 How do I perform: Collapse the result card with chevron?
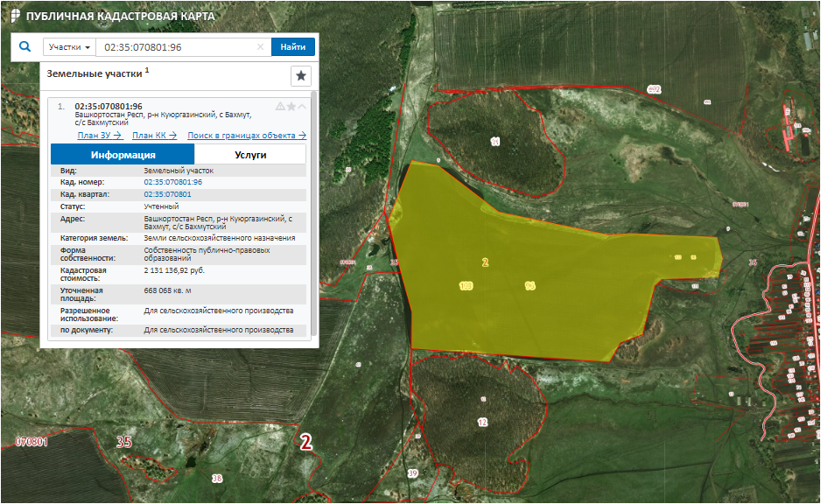pyautogui.click(x=302, y=106)
